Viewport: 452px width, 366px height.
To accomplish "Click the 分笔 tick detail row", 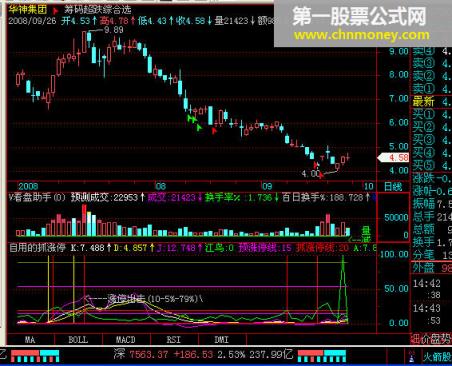I will pyautogui.click(x=432, y=255).
